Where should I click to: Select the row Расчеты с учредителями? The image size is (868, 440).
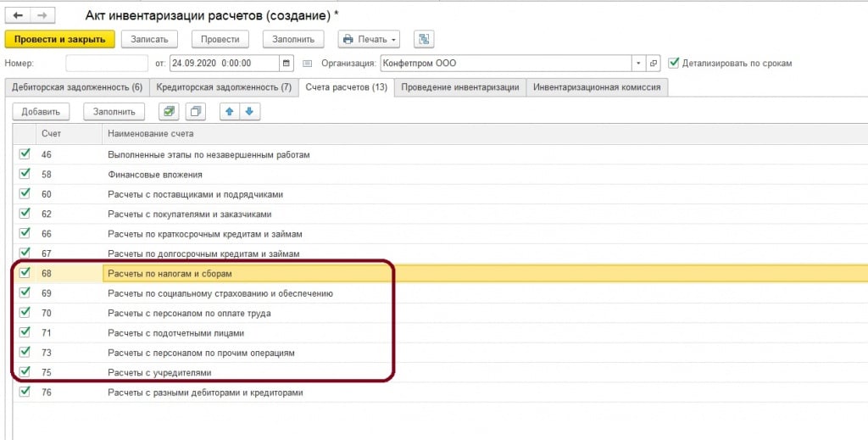click(159, 372)
